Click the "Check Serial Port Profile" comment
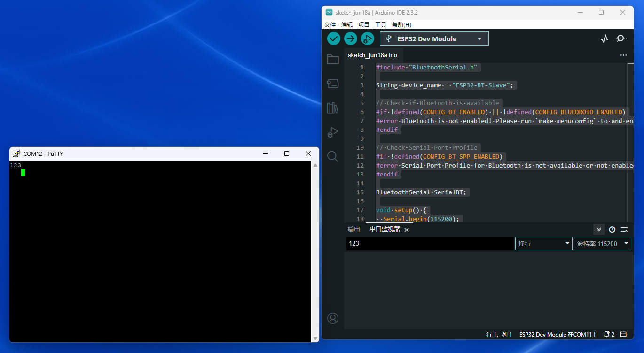Image resolution: width=644 pixels, height=353 pixels. click(x=427, y=147)
